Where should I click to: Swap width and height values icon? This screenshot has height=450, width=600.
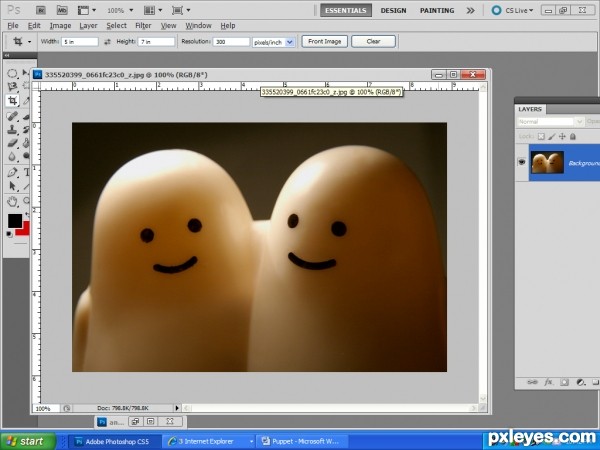107,42
